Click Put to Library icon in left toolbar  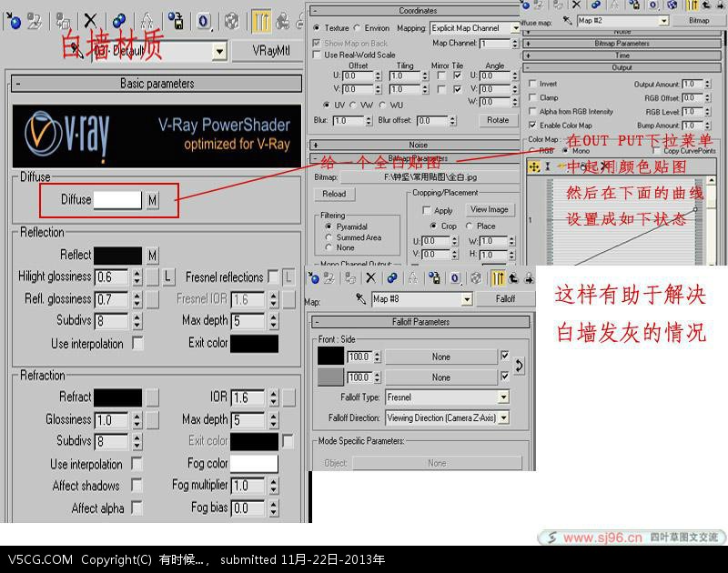[176, 19]
